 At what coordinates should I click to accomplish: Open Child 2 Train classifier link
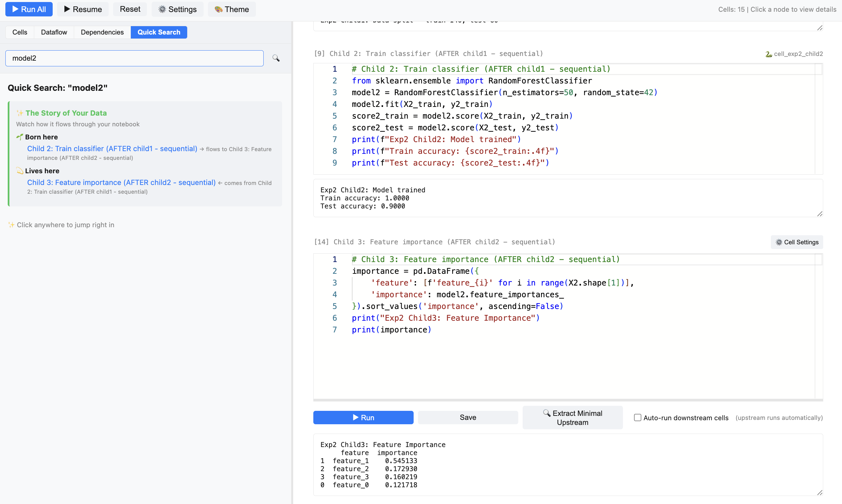click(112, 149)
